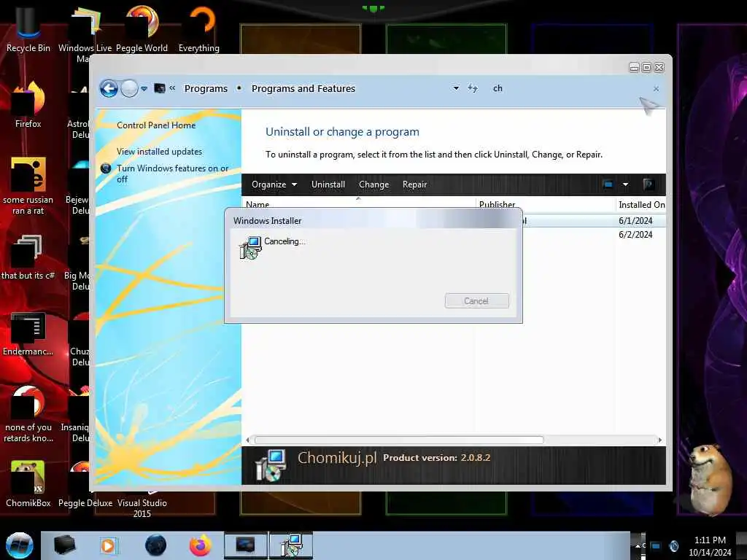Open the Organize dropdown menu
Viewport: 747px width, 560px height.
coord(274,184)
